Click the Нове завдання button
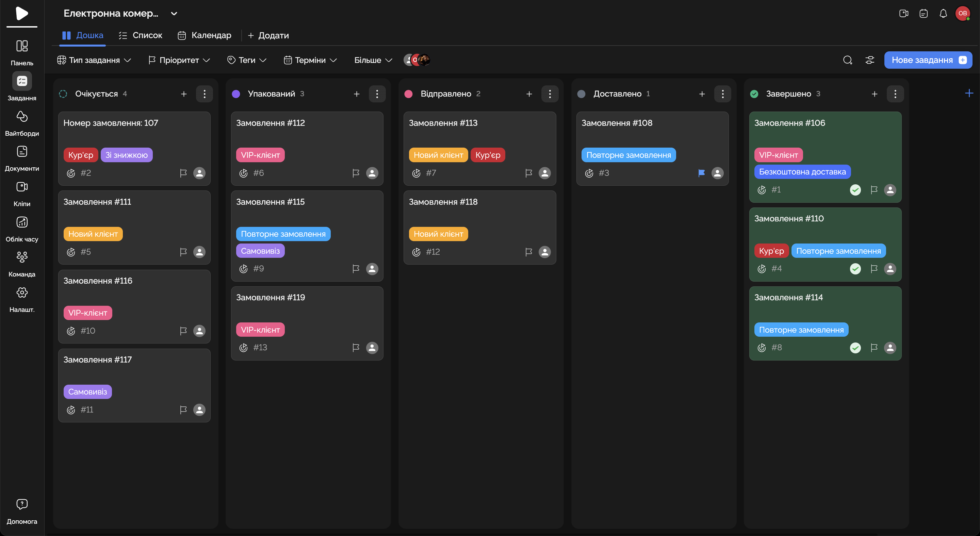 928,60
